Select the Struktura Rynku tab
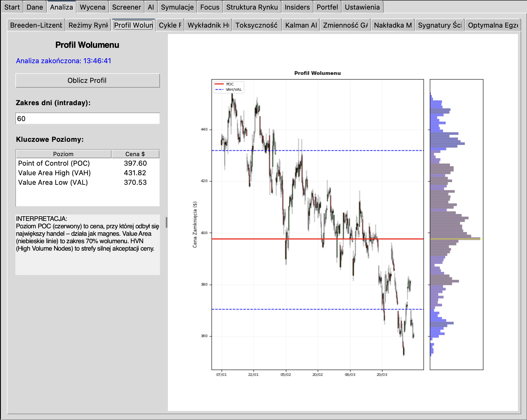The width and height of the screenshot is (527, 420). click(x=252, y=7)
